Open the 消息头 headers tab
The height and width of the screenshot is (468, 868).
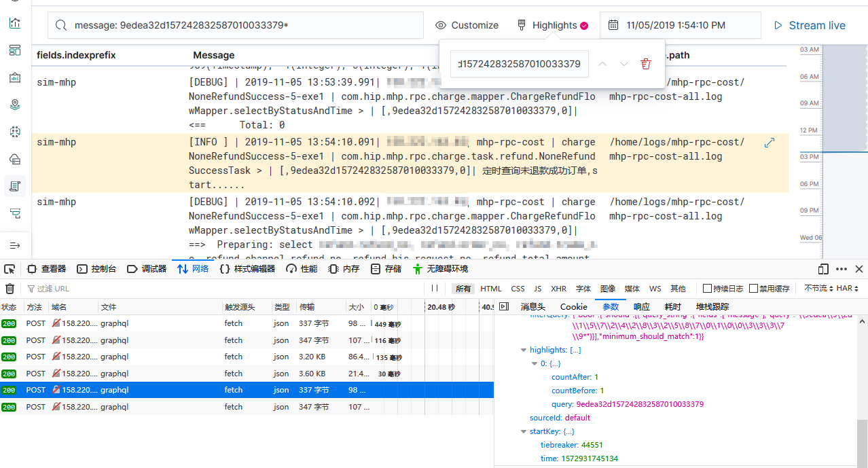click(x=533, y=307)
